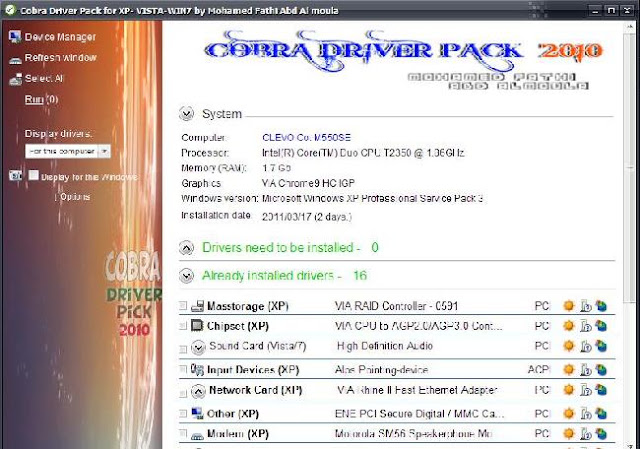This screenshot has width=640, height=449.
Task: Tick the Masstorage (XP) checkbox
Action: [x=183, y=305]
